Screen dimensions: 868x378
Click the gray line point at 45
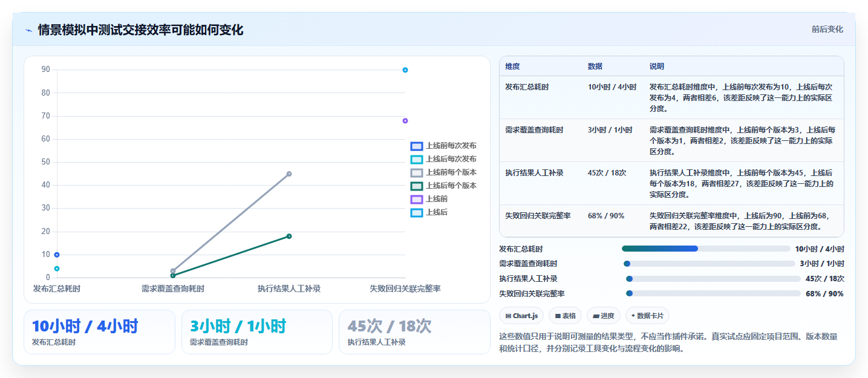(x=289, y=174)
